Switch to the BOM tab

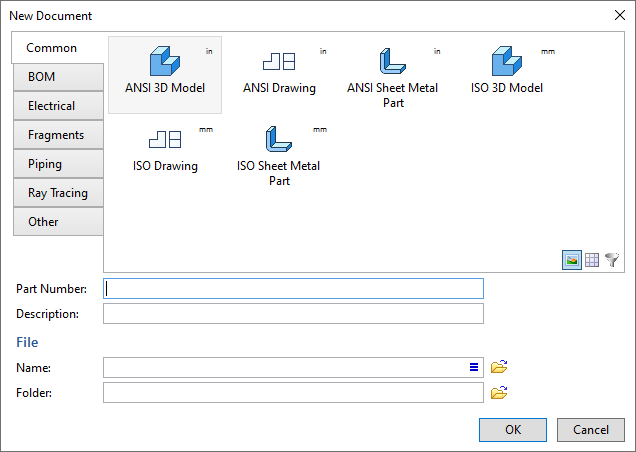pos(58,77)
